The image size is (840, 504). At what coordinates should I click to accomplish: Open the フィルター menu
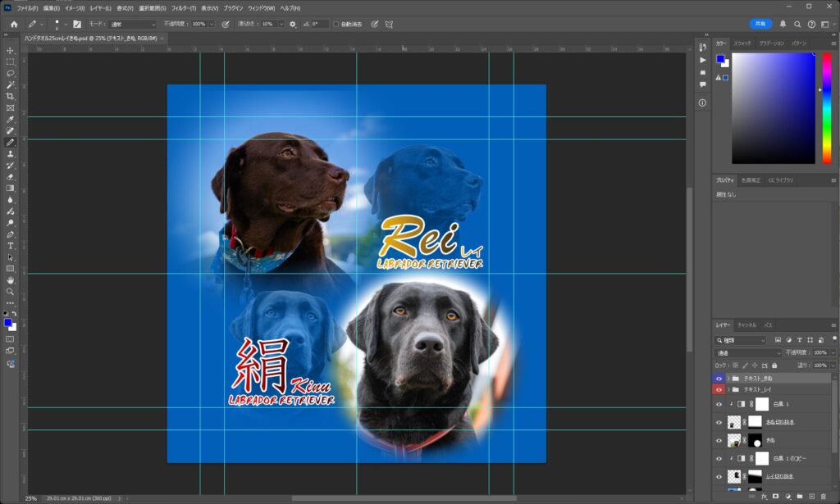tap(184, 7)
